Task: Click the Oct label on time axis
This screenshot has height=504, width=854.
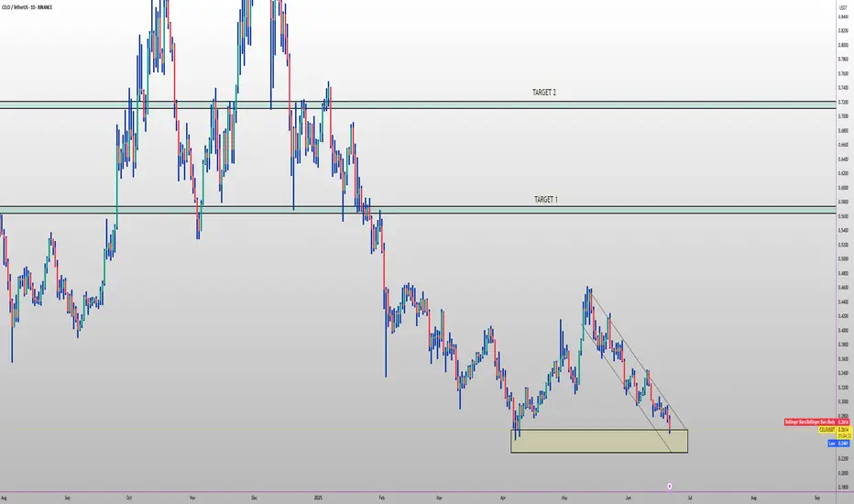Action: [129, 498]
